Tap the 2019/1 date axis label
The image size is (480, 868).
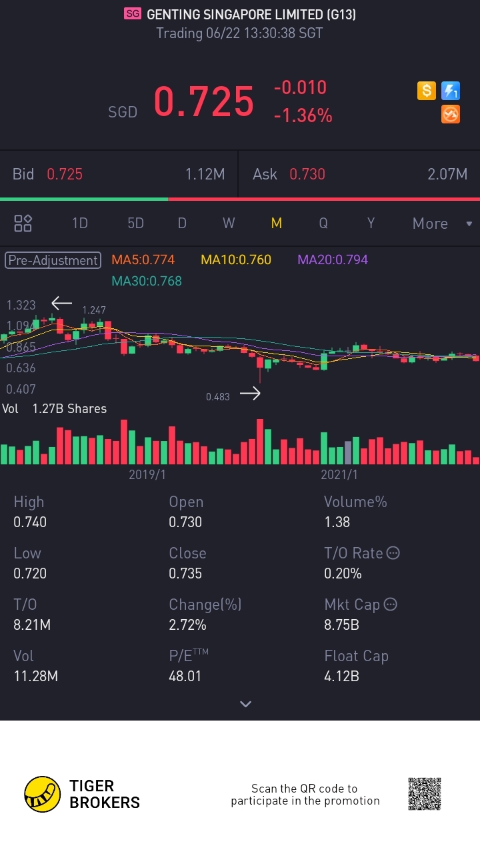[x=147, y=474]
